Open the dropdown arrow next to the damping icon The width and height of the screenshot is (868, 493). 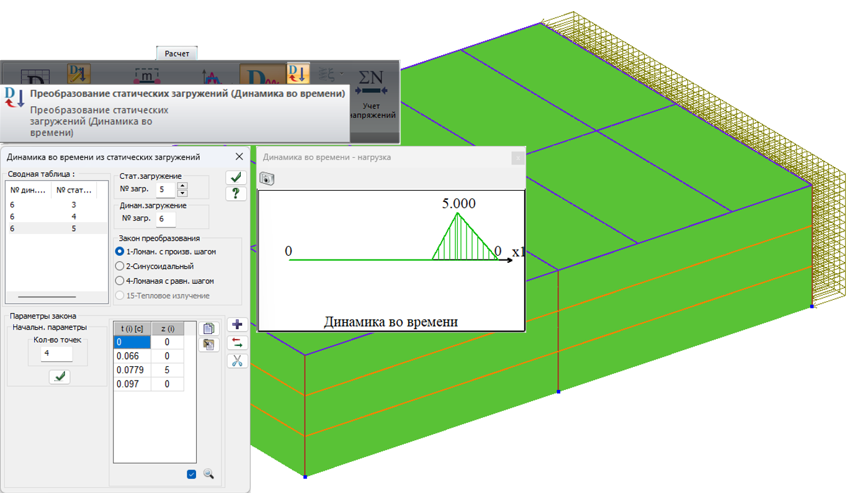tap(341, 73)
